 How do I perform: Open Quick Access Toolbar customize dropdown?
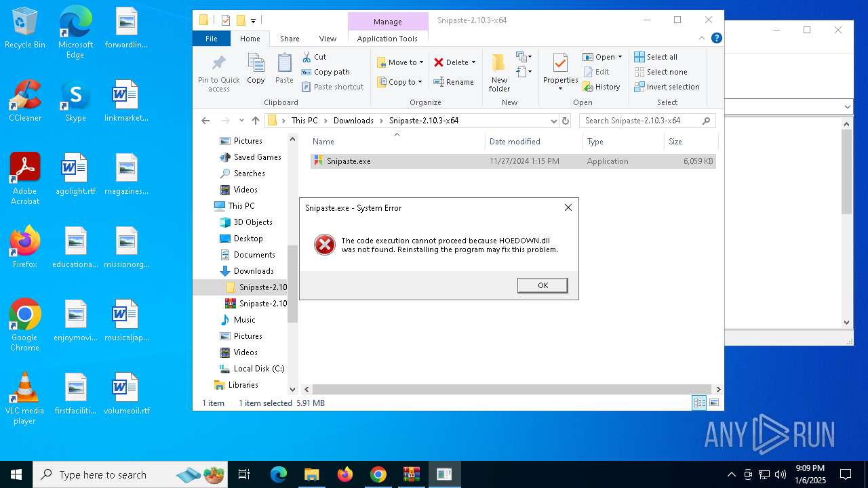[x=253, y=21]
